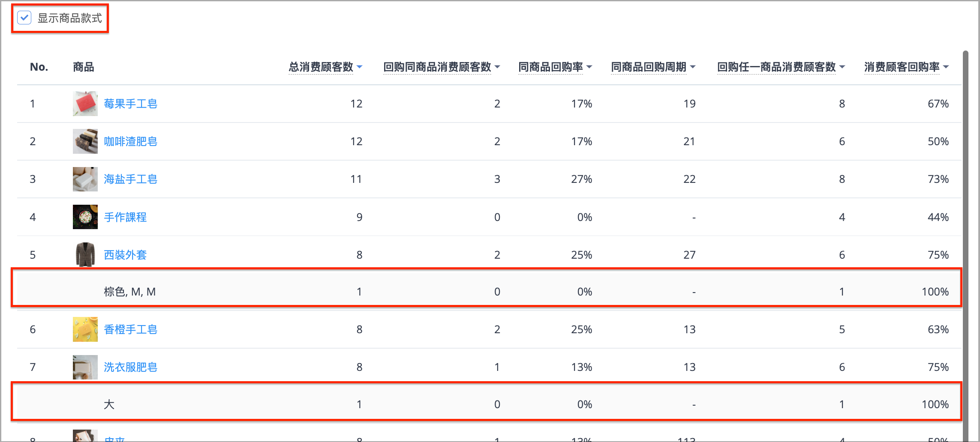Uncheck the 显示商品款式 checkbox
Viewport: 980px width, 442px height.
(x=24, y=18)
